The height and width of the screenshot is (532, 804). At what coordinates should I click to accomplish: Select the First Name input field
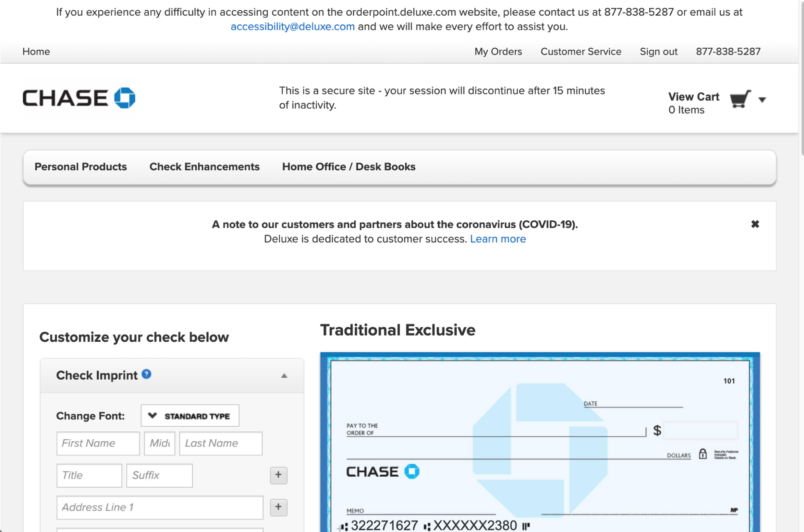click(x=97, y=443)
